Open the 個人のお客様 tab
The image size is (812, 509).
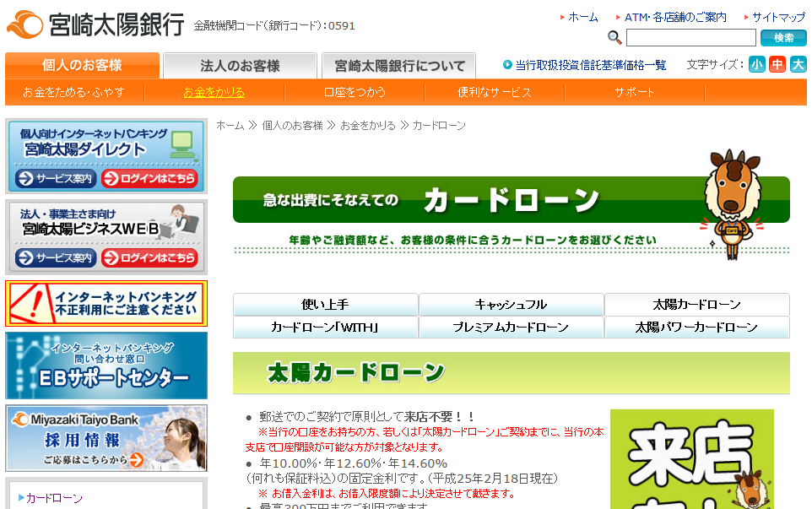[x=82, y=66]
